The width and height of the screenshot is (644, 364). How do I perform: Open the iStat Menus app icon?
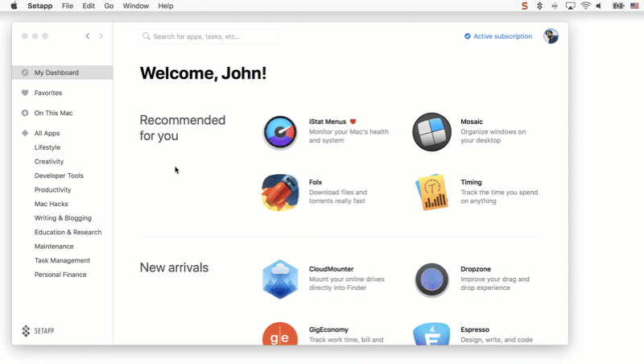click(x=280, y=132)
